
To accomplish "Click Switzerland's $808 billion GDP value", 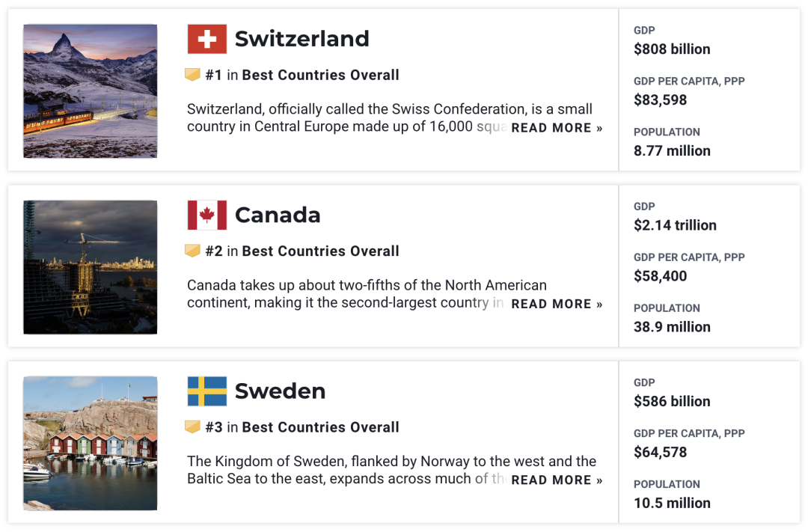I will 672,49.
